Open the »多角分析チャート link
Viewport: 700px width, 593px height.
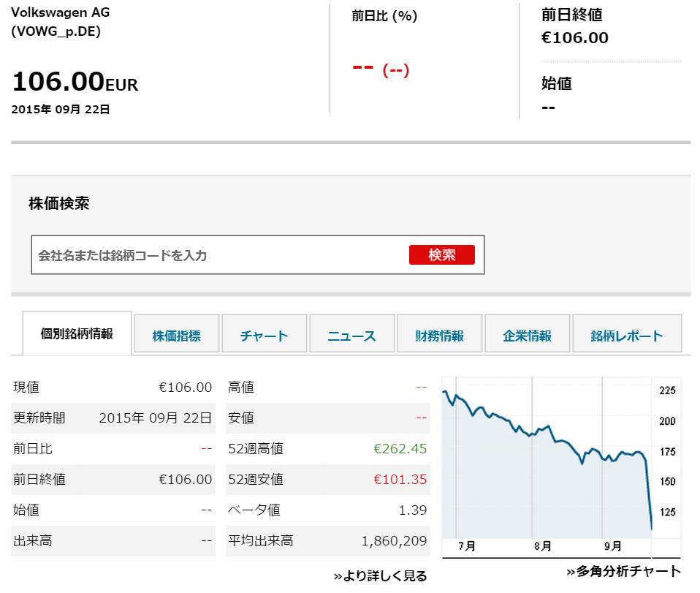(x=624, y=571)
